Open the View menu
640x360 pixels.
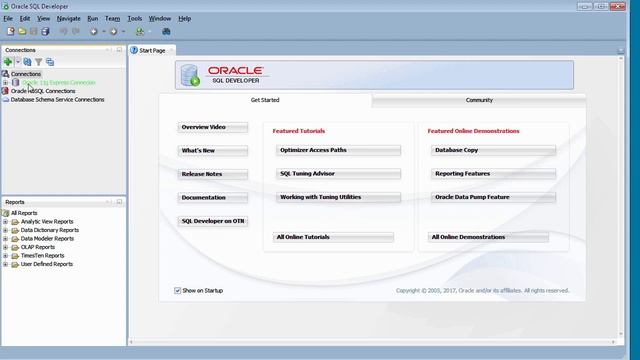click(x=43, y=18)
